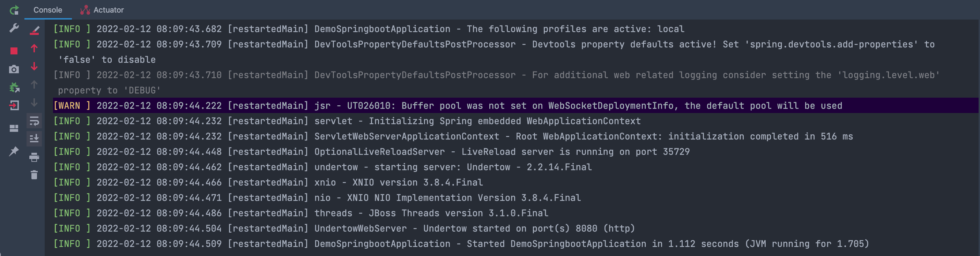The width and height of the screenshot is (980, 256).
Task: Clear console with the trash icon
Action: (34, 175)
